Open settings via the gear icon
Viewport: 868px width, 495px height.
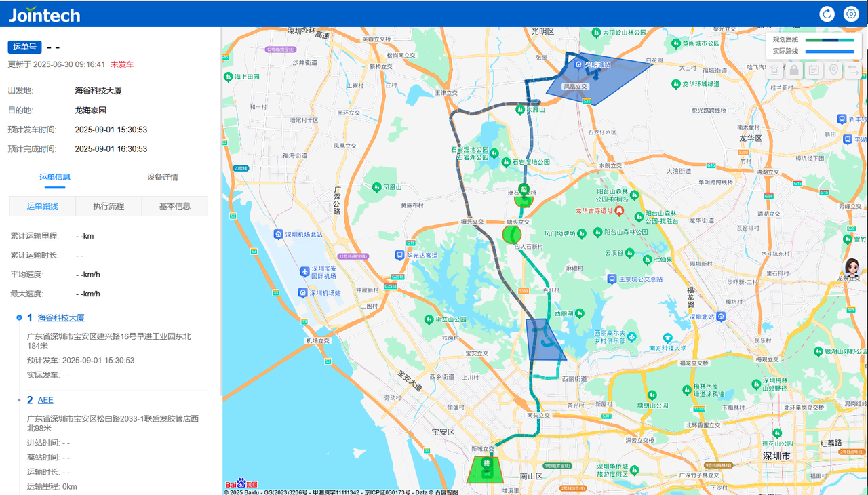(x=850, y=14)
